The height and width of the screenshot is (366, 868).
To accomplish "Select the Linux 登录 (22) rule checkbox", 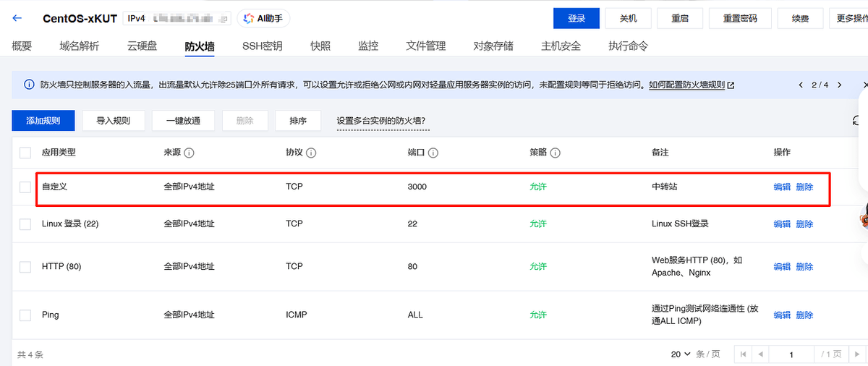I will (x=25, y=224).
